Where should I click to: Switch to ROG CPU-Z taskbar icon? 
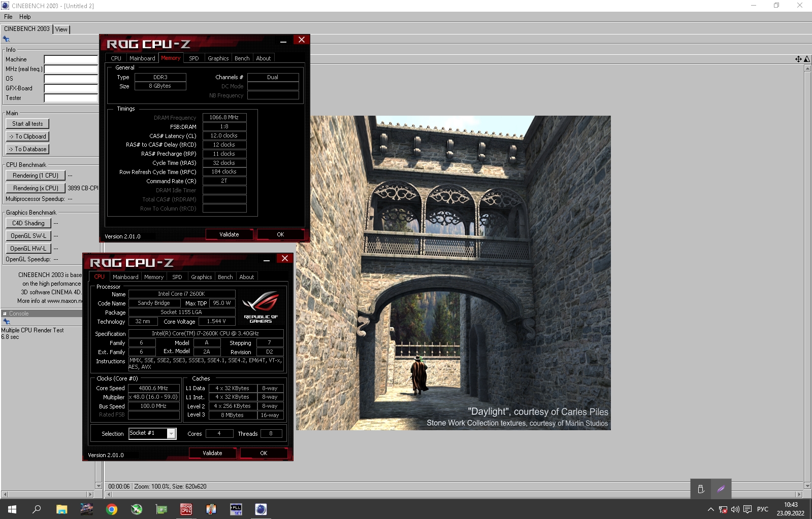click(186, 509)
